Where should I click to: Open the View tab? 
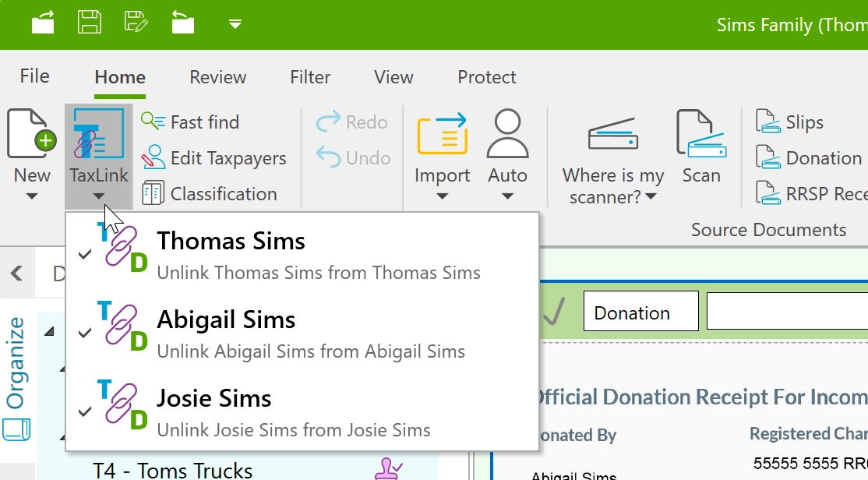tap(393, 77)
